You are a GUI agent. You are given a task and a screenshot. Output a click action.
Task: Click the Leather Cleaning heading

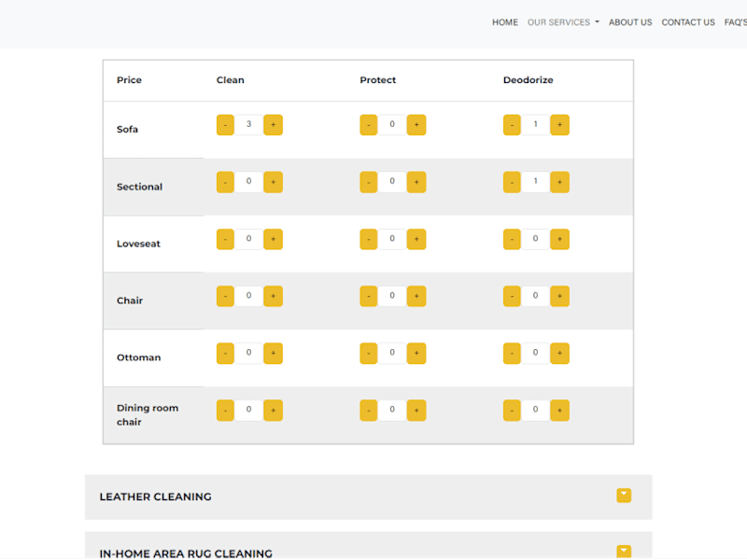155,497
